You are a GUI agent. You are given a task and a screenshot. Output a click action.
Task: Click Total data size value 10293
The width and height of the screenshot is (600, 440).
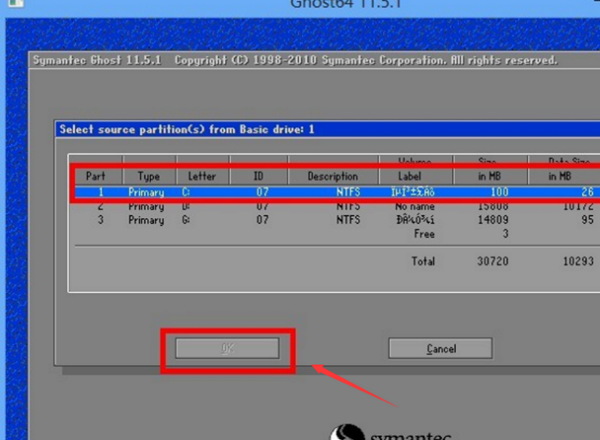(578, 261)
